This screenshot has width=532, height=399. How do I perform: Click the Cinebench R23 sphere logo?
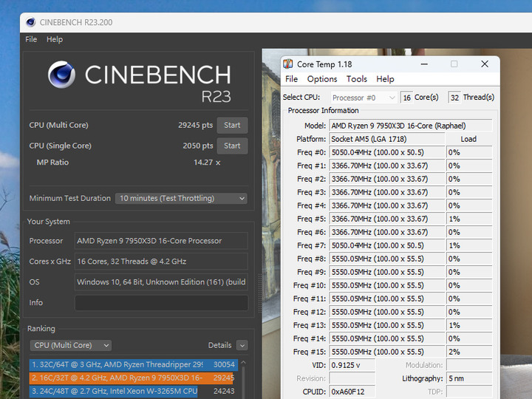click(x=61, y=75)
